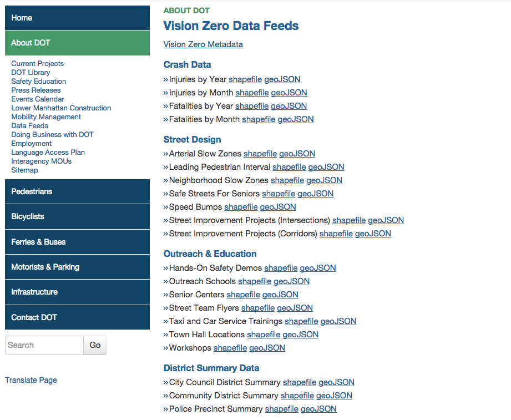The width and height of the screenshot is (511, 420).
Task: Download Street Team Flyers shapefile
Action: tap(258, 308)
